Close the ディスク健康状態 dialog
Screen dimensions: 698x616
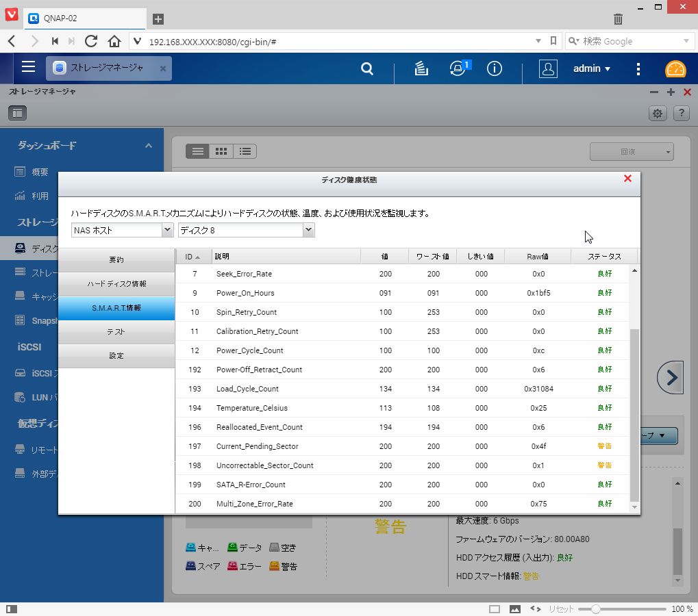(x=627, y=179)
